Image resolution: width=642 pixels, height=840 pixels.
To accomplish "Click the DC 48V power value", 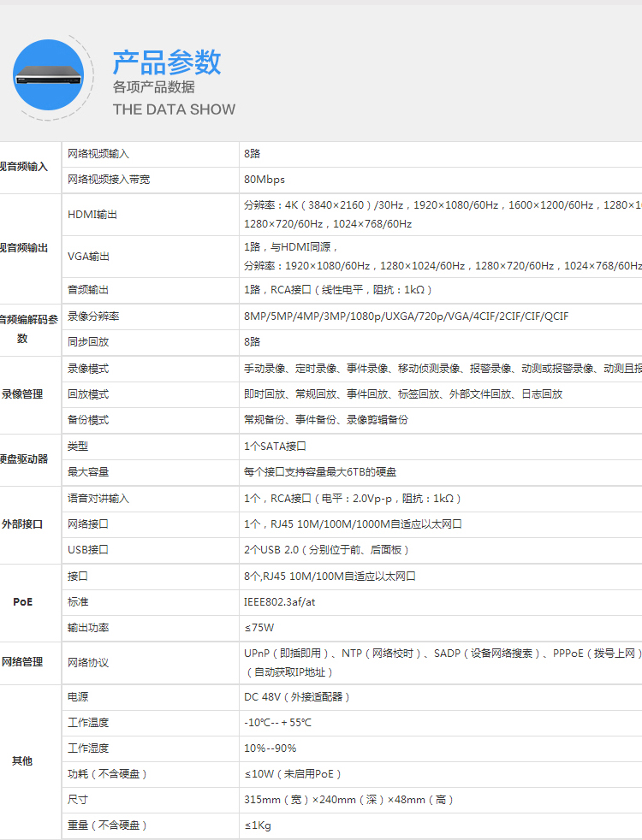I will coord(296,697).
